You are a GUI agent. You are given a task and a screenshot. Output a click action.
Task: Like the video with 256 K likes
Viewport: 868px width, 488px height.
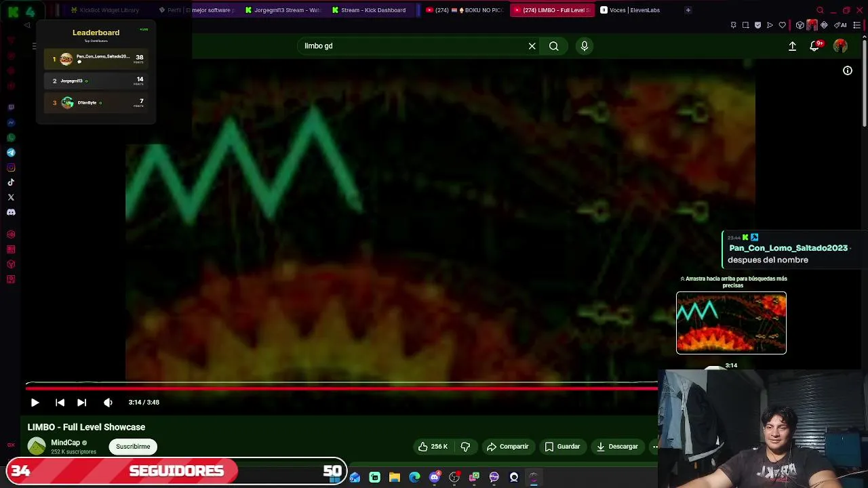[433, 447]
